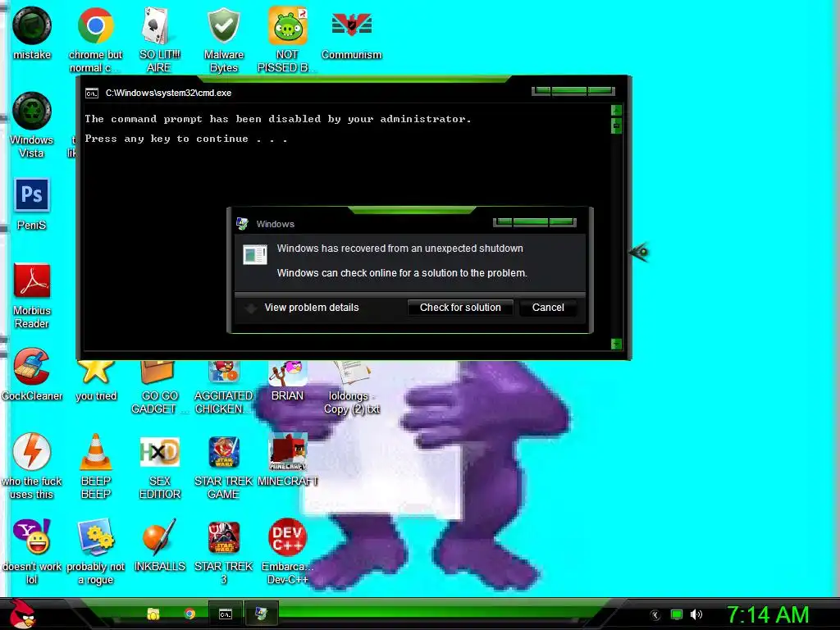Click 'Check for solution' button

tap(460, 308)
